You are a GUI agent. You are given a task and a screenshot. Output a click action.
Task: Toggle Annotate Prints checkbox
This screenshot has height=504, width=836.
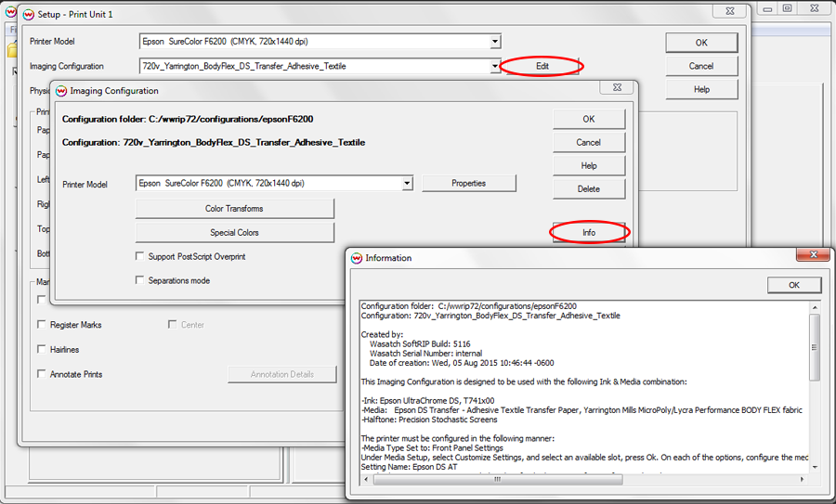pos(42,374)
